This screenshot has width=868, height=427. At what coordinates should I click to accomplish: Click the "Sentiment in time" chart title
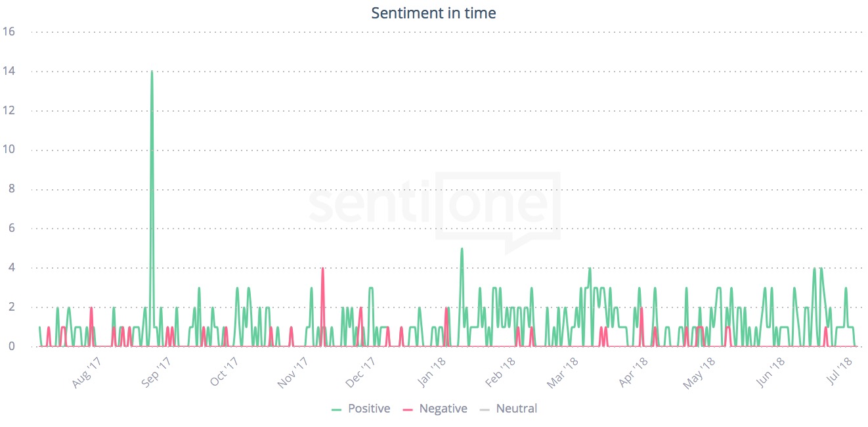coord(433,12)
